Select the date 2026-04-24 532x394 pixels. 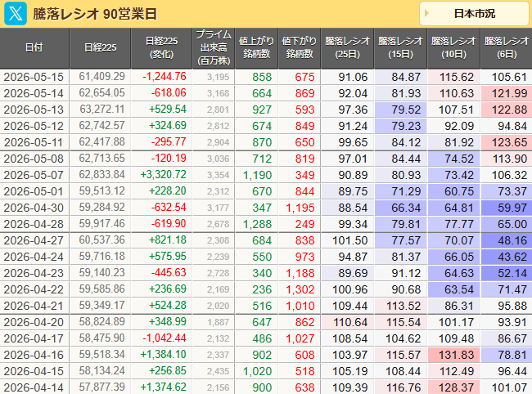click(34, 257)
